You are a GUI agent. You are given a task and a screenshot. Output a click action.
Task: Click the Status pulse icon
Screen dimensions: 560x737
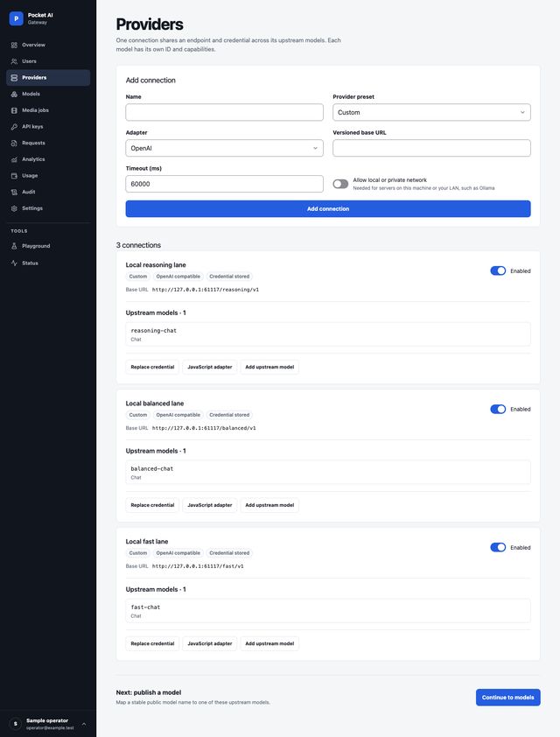pos(14,263)
